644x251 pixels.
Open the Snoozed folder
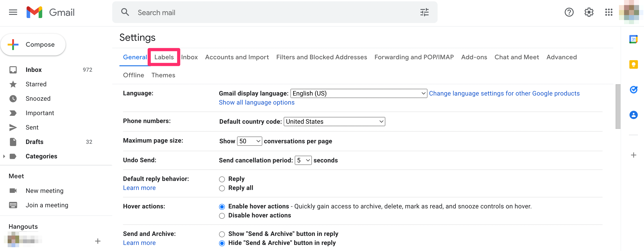38,98
